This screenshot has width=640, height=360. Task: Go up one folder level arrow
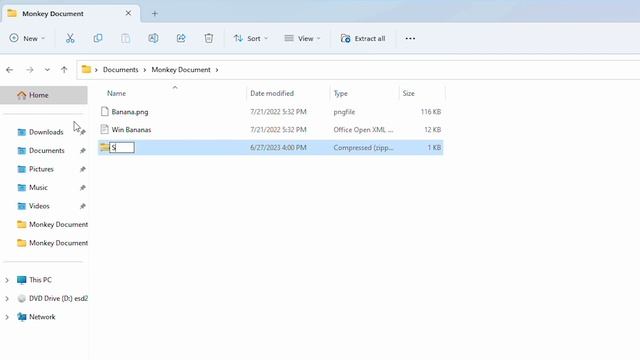(64, 70)
